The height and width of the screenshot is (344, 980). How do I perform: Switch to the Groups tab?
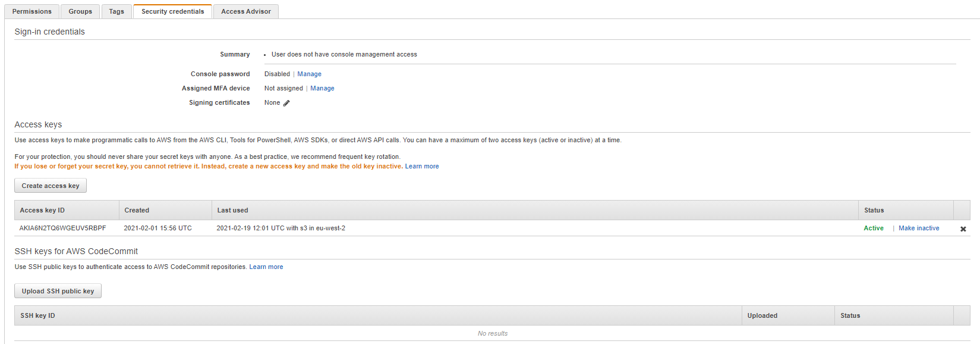coord(80,11)
